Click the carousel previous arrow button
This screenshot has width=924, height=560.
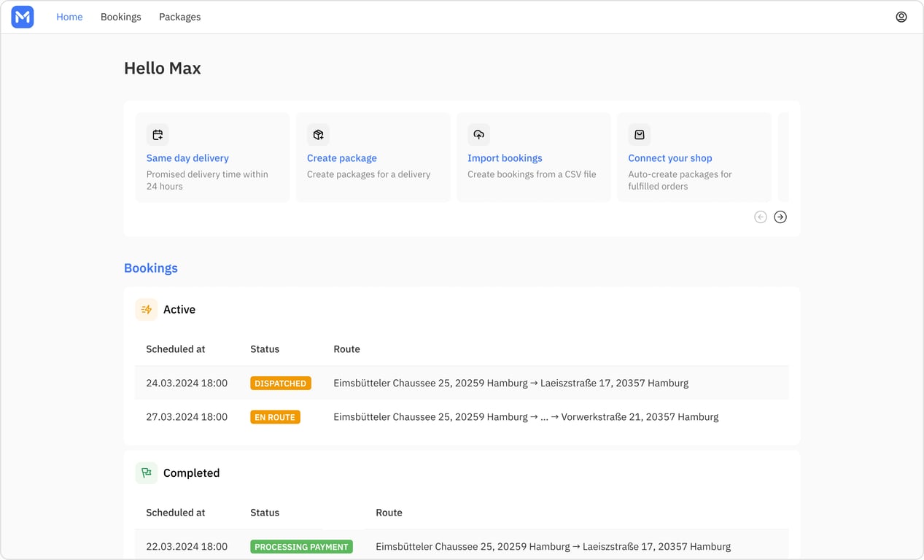[x=761, y=217]
